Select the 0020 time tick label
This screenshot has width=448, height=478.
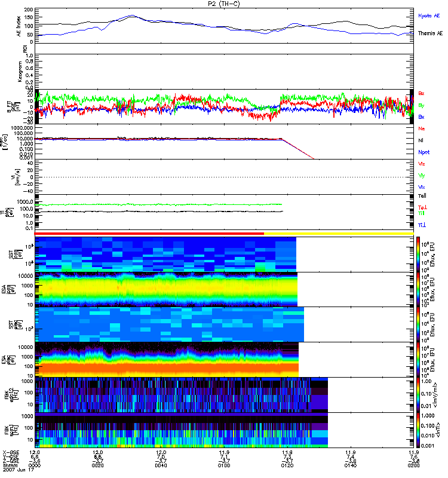coord(97,465)
